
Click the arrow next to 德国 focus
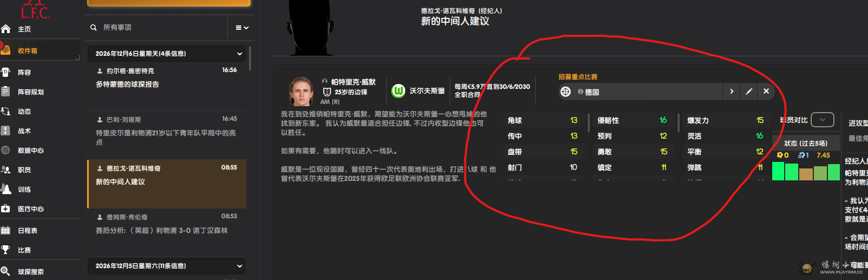tap(732, 92)
